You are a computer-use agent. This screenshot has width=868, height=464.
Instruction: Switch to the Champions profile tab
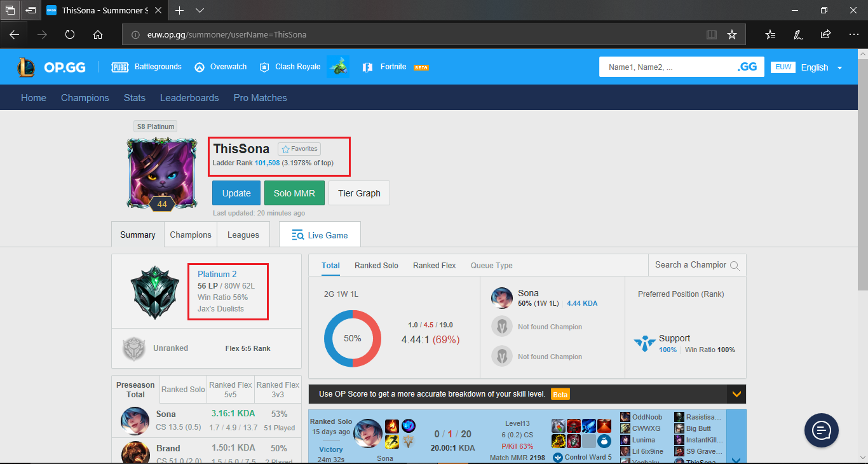(191, 235)
